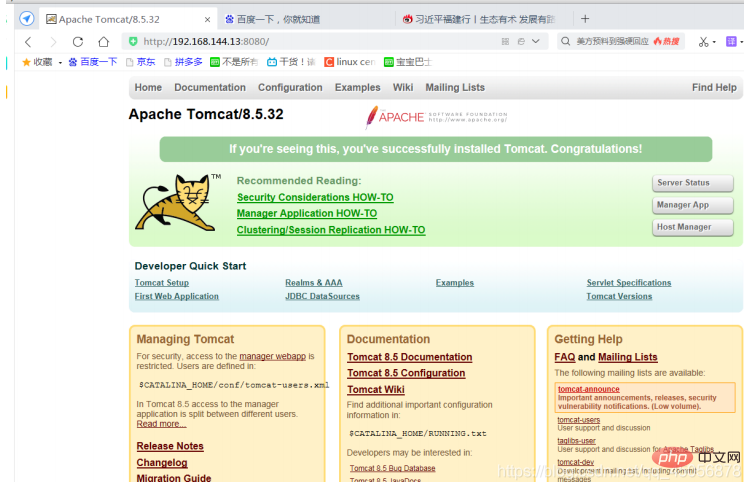The width and height of the screenshot is (751, 490).
Task: Click the Server Status button
Action: click(x=693, y=183)
